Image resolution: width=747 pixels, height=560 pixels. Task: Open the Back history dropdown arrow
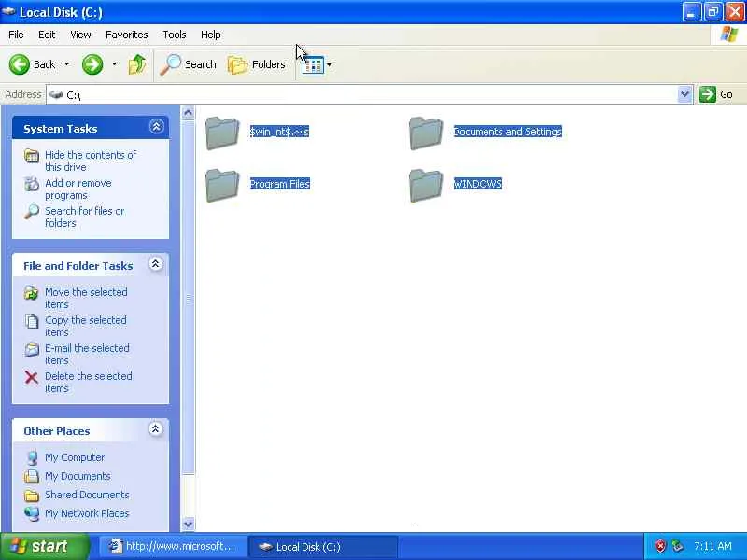click(x=66, y=63)
